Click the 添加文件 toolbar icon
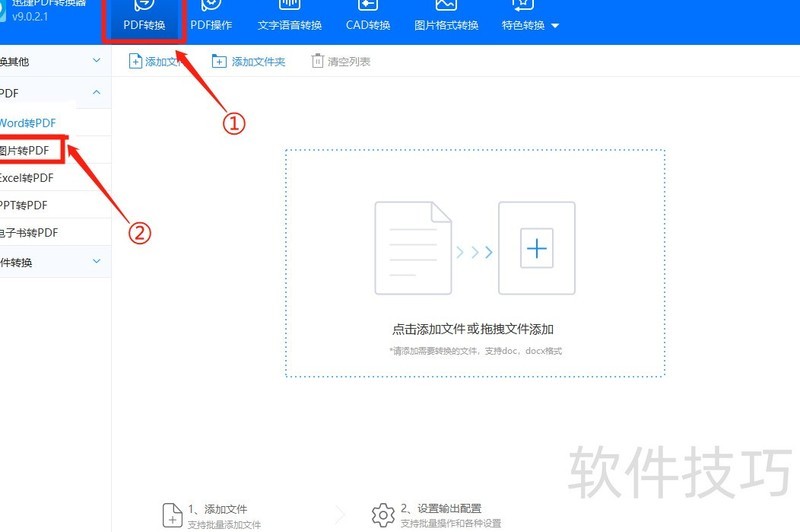The image size is (800, 532). [135, 61]
